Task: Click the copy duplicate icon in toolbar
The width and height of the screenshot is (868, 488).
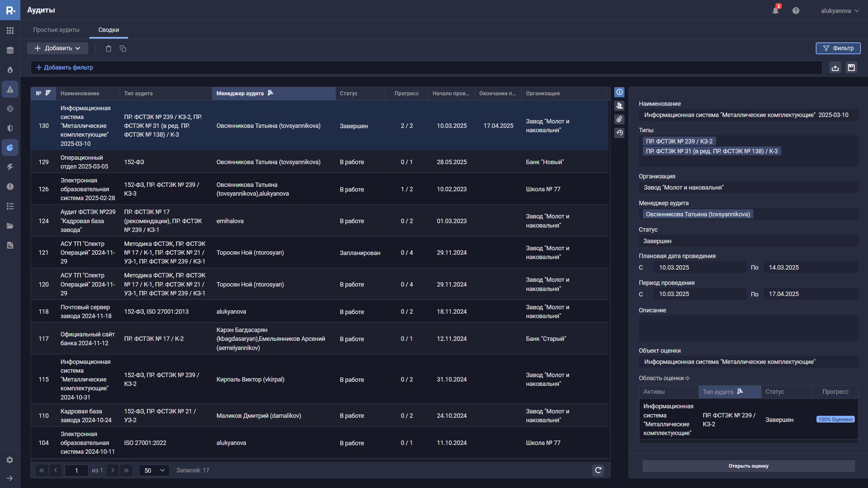Action: (x=123, y=48)
